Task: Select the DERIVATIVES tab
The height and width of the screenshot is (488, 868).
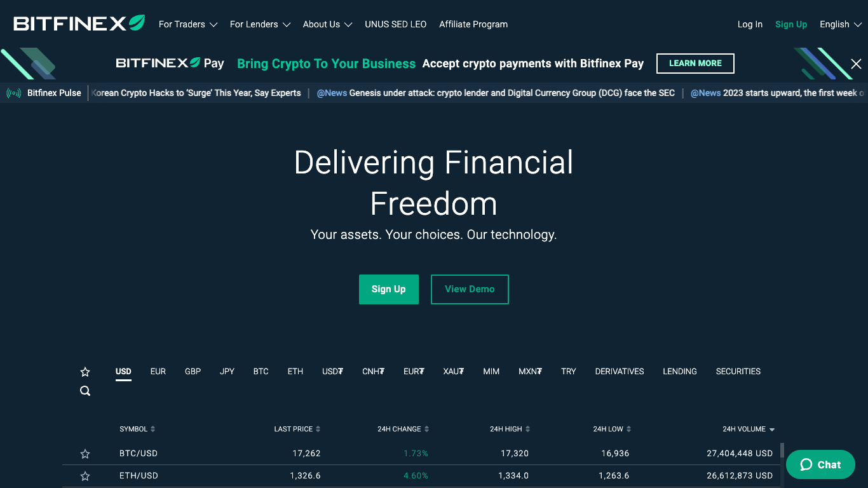Action: (x=620, y=372)
